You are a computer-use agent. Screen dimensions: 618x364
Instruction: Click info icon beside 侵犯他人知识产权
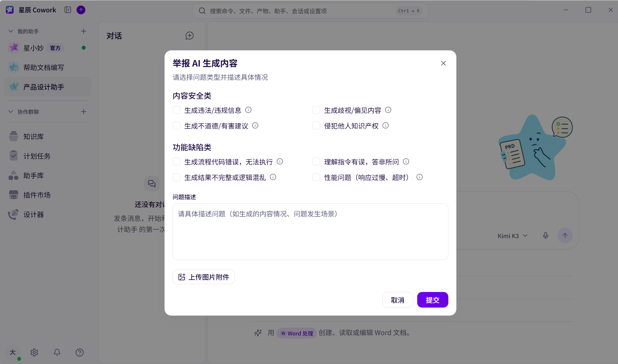(x=385, y=126)
